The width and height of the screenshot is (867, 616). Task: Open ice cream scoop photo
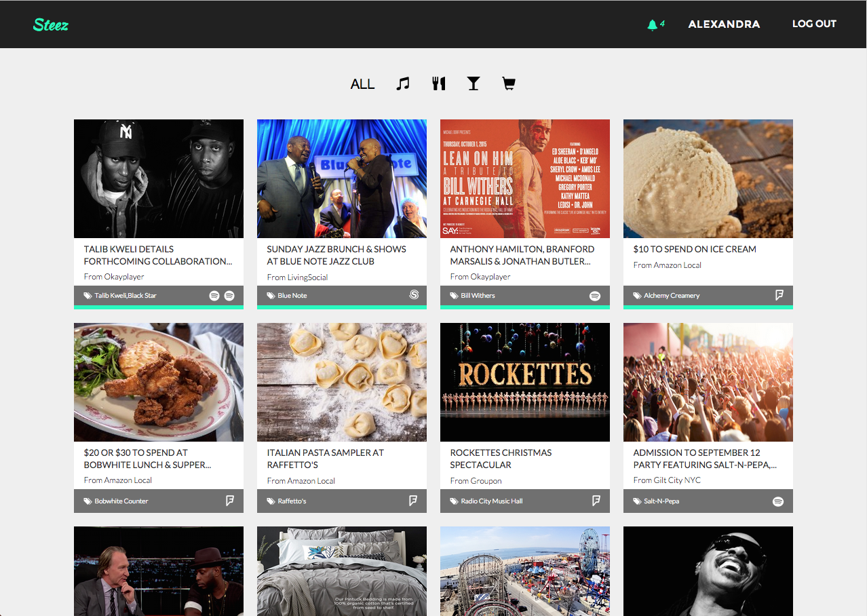[x=708, y=178]
